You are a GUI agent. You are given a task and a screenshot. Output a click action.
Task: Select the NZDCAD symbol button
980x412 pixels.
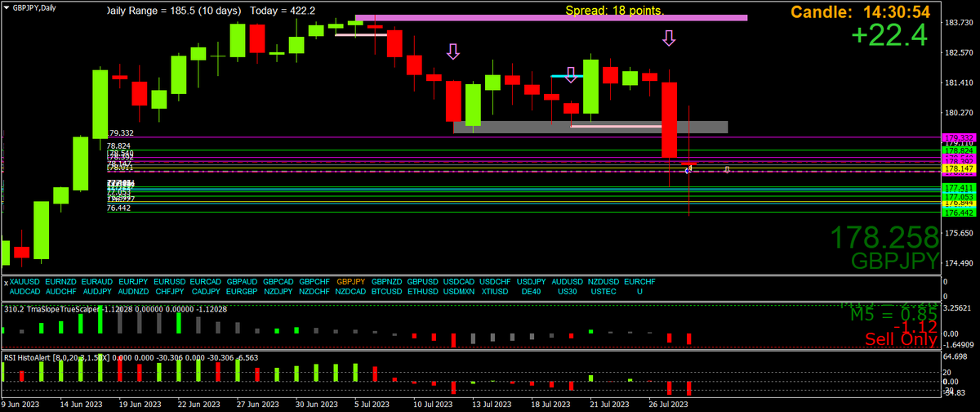351,291
